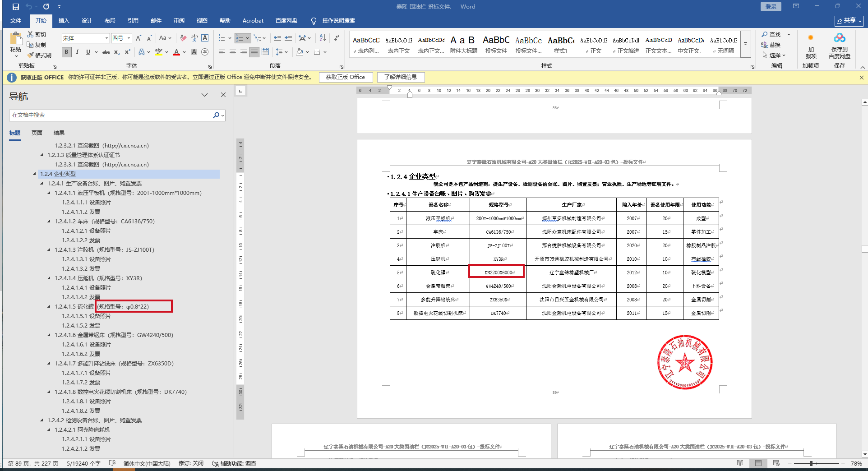Open the numbering list dropdown arrow

pyautogui.click(x=248, y=38)
